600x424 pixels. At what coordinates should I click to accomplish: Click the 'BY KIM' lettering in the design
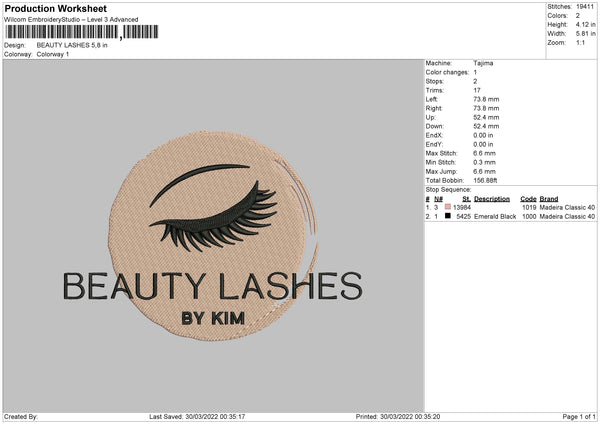point(213,318)
